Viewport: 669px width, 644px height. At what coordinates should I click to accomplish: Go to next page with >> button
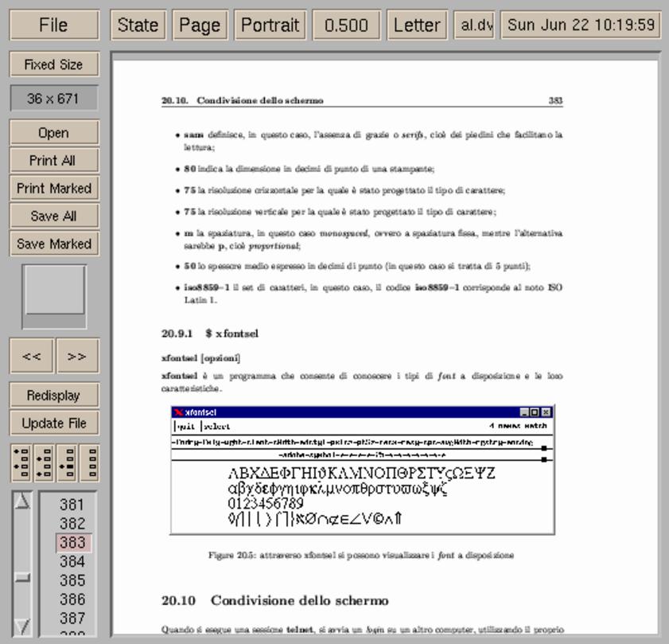[x=77, y=357]
